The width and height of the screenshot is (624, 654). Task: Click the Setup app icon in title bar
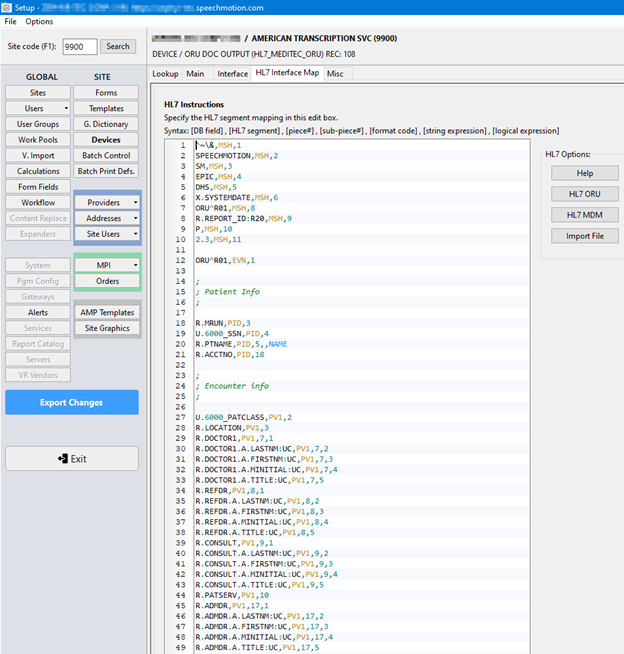pyautogui.click(x=7, y=8)
